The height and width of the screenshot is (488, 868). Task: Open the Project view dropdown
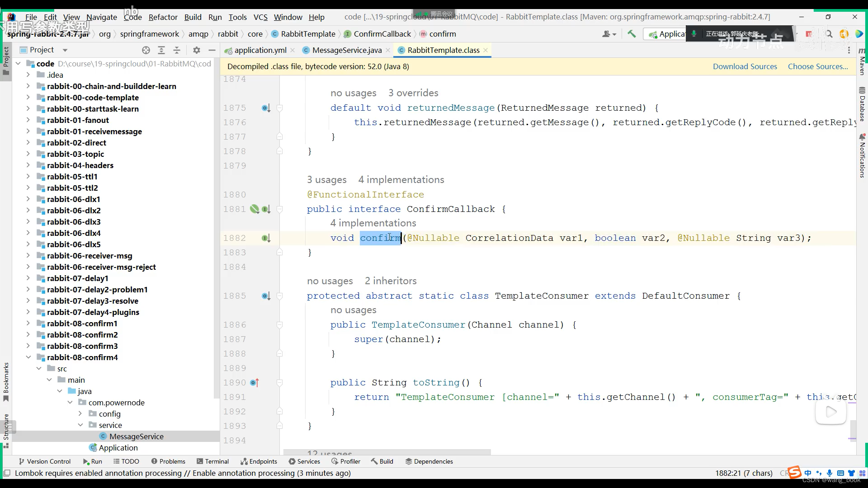point(65,50)
